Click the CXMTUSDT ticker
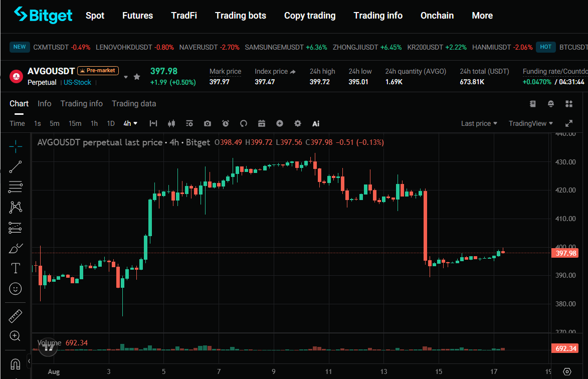Screen dimensions: 588x379 click(62, 47)
